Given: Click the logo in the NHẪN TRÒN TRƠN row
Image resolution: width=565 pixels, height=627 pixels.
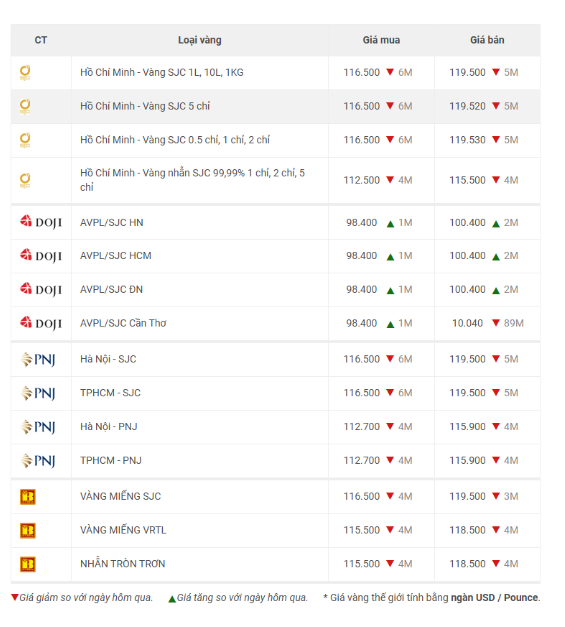Looking at the screenshot, I should click(x=28, y=564).
